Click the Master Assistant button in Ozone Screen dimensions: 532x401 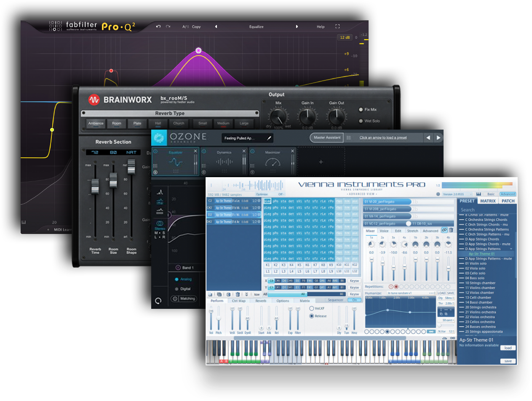click(327, 138)
